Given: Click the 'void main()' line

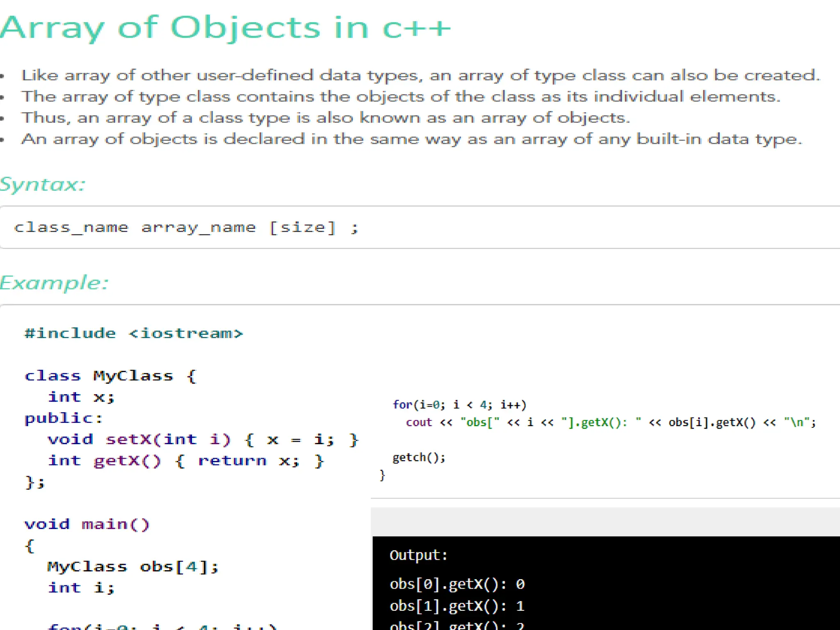Looking at the screenshot, I should click(87, 524).
